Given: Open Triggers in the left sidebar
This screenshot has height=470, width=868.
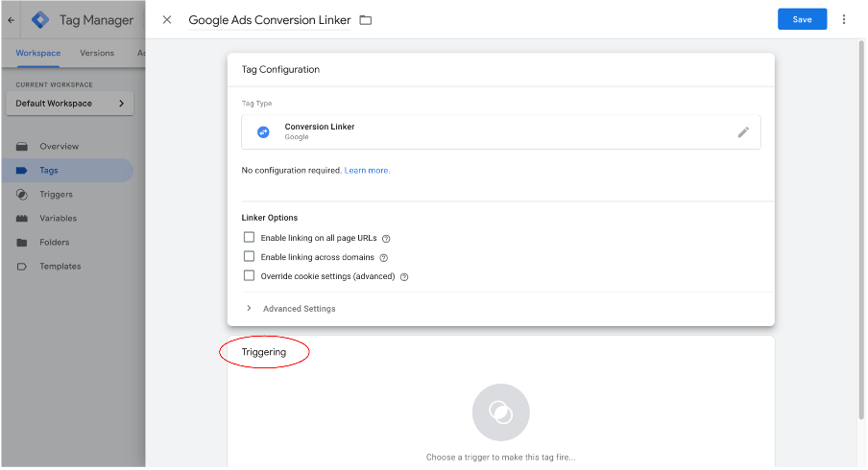Looking at the screenshot, I should 56,195.
